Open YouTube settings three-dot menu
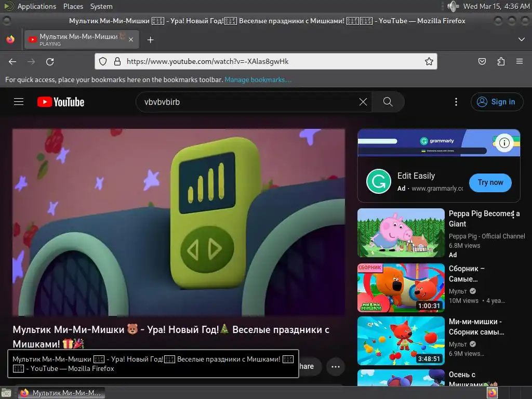The width and height of the screenshot is (532, 399). click(x=456, y=102)
